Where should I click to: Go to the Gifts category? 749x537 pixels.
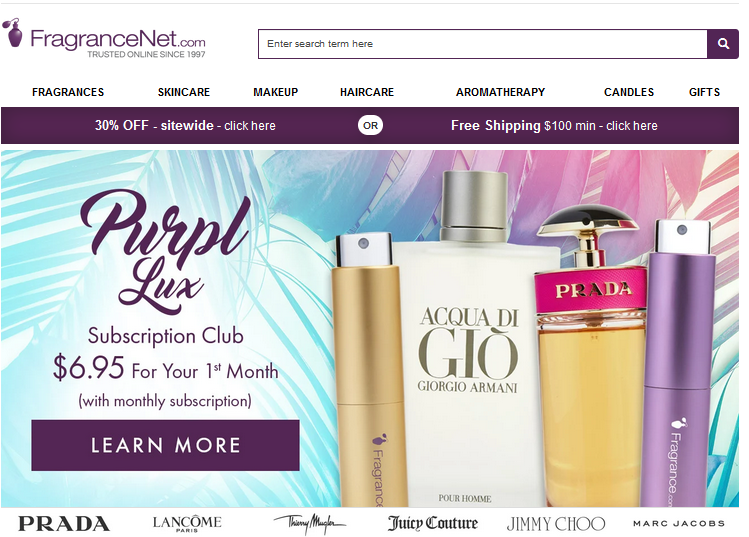(x=704, y=92)
